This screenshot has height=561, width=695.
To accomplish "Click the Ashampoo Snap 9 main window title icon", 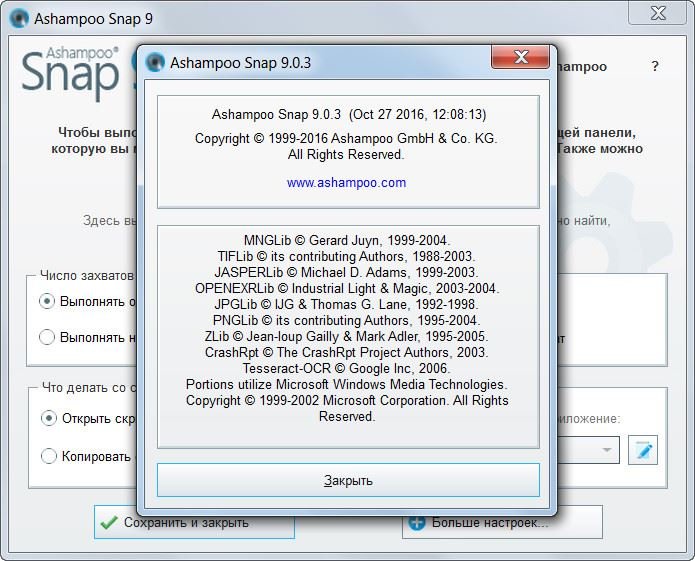I will pos(17,17).
